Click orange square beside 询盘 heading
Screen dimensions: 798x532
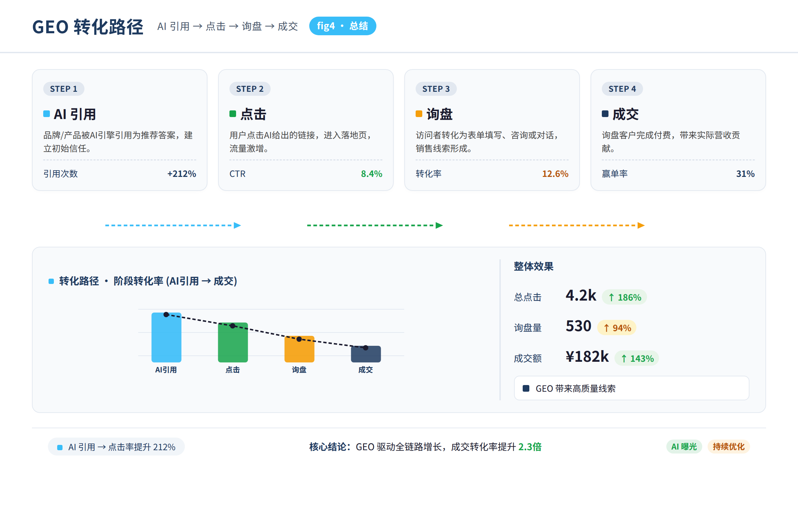click(419, 114)
